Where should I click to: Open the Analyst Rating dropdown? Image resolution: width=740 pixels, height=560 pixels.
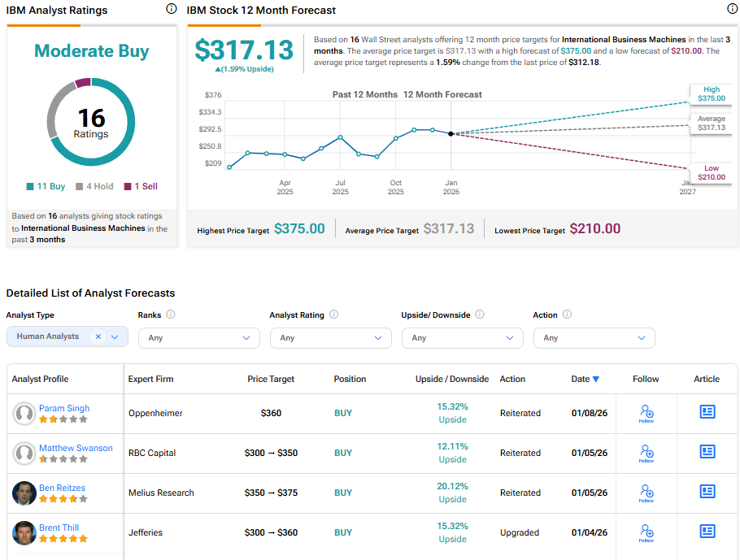point(330,337)
